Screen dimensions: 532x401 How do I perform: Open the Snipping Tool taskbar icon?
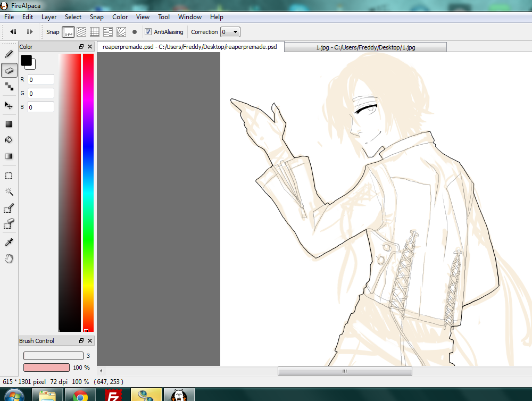[x=146, y=396]
